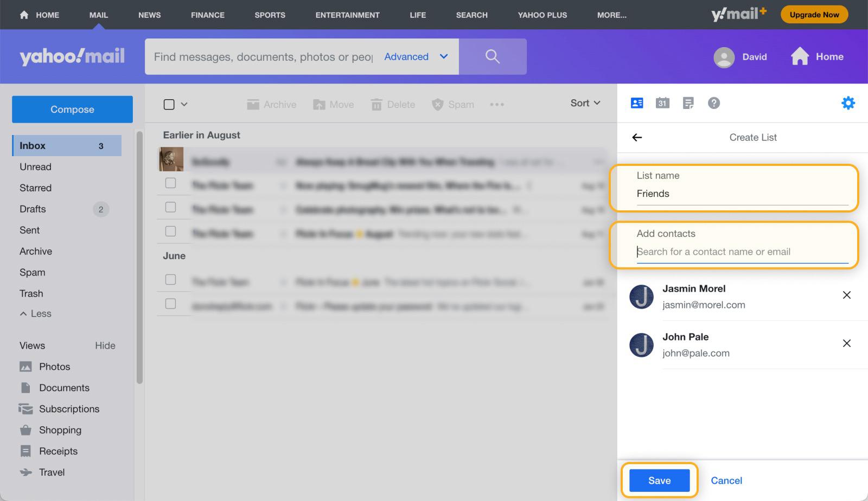Open the Calendar icon in right panel
This screenshot has width=868, height=501.
(x=662, y=103)
